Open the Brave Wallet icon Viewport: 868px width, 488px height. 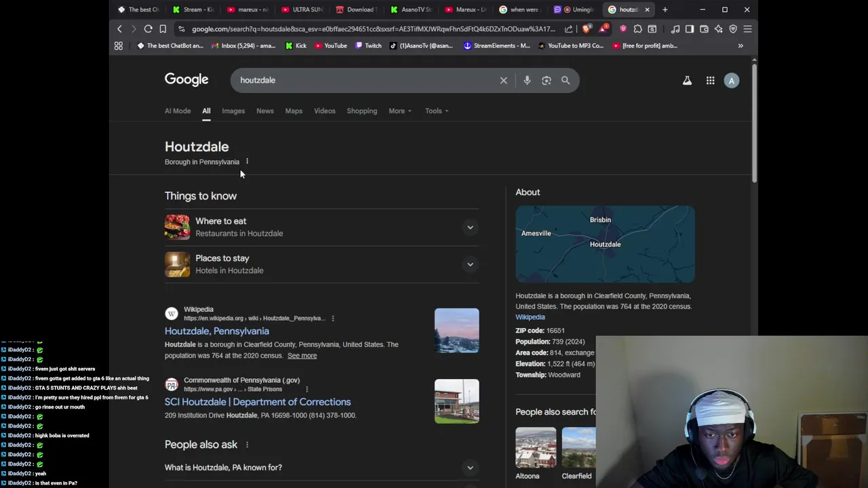click(x=704, y=29)
